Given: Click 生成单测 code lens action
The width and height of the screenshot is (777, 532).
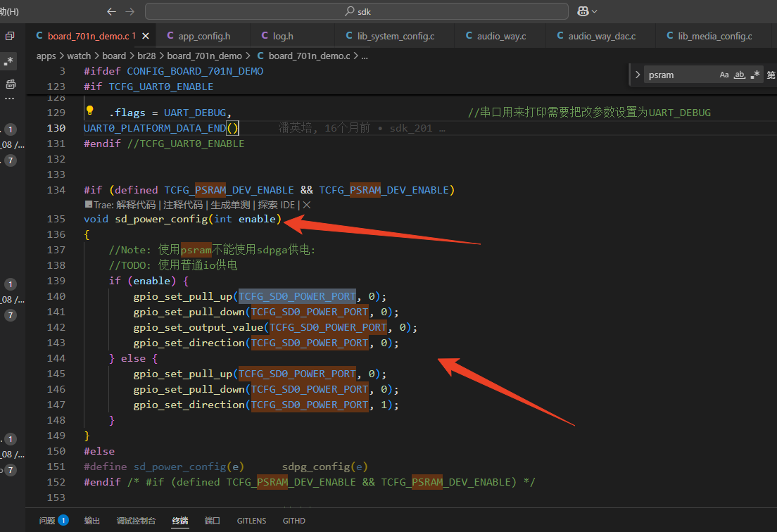Looking at the screenshot, I should 230,205.
